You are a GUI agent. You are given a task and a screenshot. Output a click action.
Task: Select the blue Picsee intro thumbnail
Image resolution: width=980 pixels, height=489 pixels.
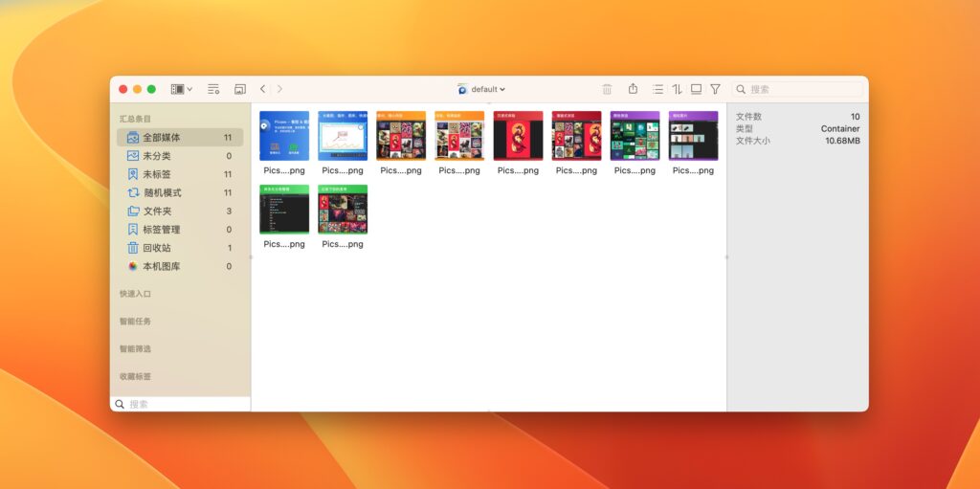coord(284,136)
